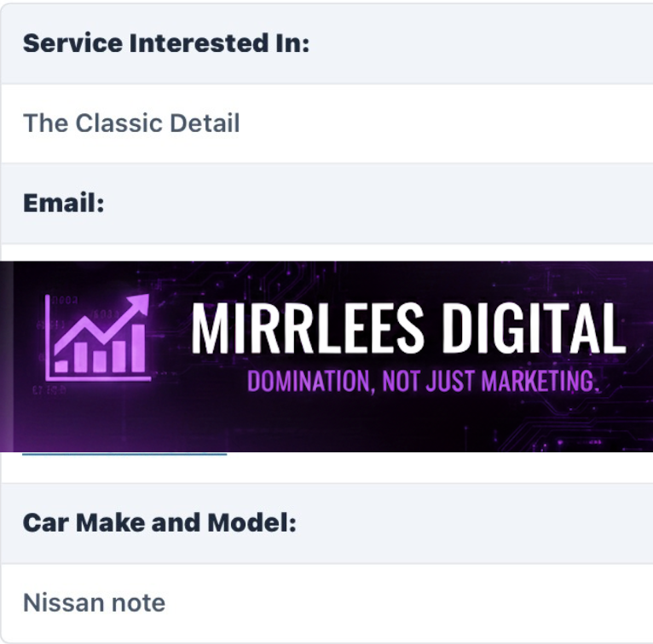Viewport: 653px width, 644px height.
Task: Click the word note in car value
Action: pos(138,603)
